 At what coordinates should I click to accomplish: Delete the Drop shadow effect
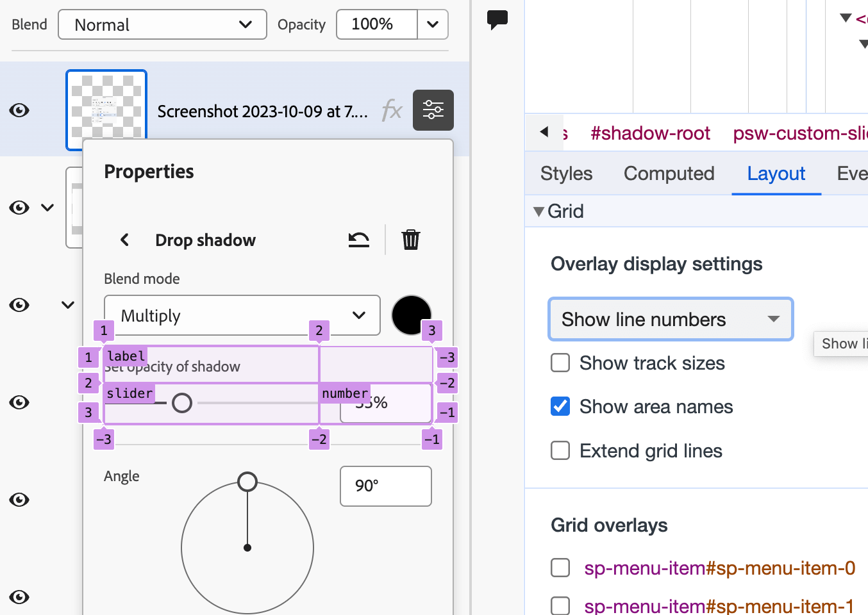point(410,240)
